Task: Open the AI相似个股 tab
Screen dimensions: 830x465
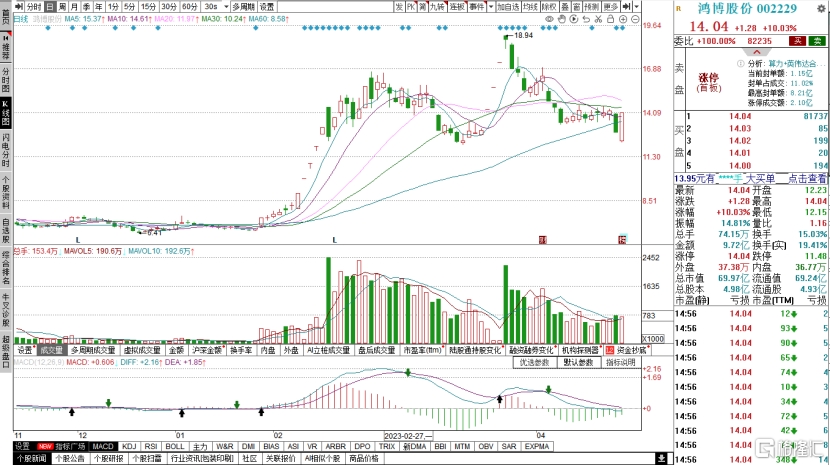Action: pos(322,459)
